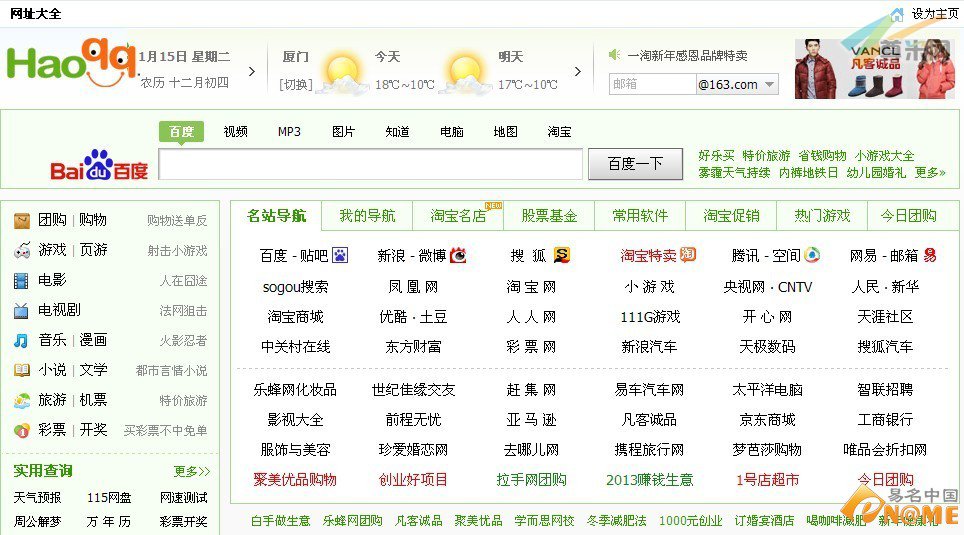Click tomorrow's sunny weather icon
This screenshot has height=535, width=964.
click(467, 74)
